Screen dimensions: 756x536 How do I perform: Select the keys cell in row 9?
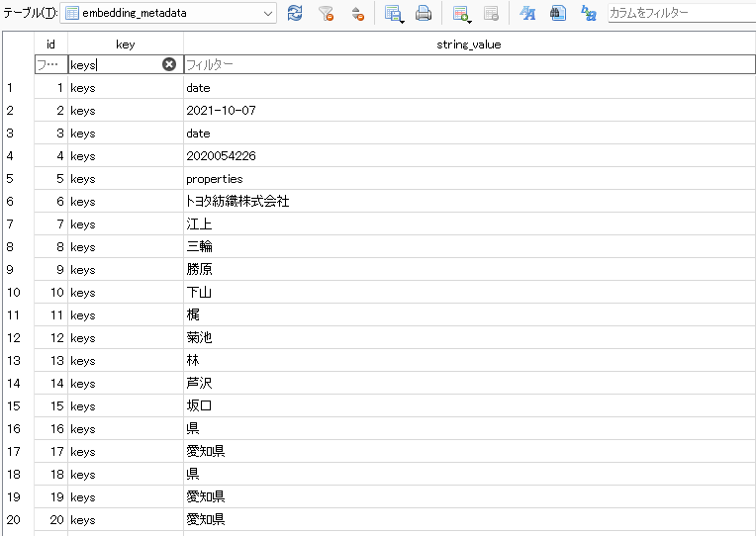(x=126, y=269)
